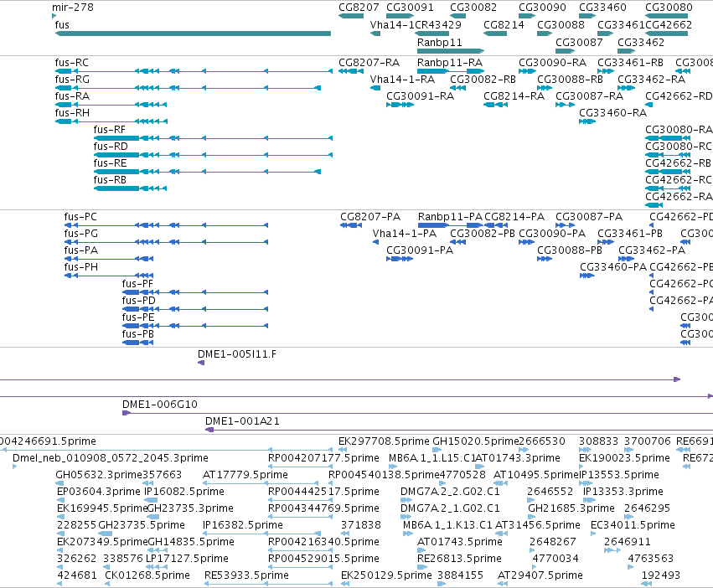Select the EP03604.3prime EST label
The height and width of the screenshot is (588, 713).
click(99, 492)
